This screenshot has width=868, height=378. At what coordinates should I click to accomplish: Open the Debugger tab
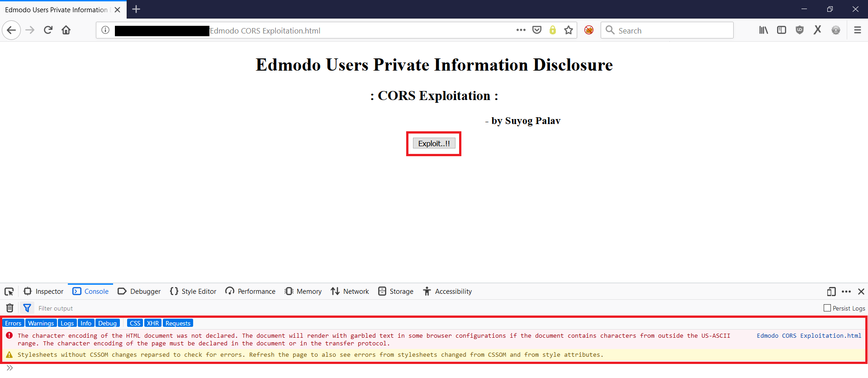pyautogui.click(x=139, y=292)
